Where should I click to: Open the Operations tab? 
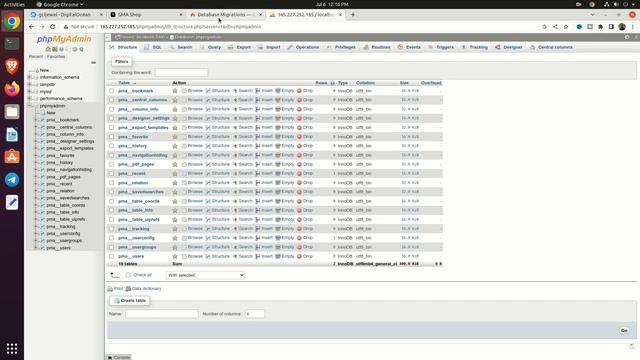(x=303, y=47)
